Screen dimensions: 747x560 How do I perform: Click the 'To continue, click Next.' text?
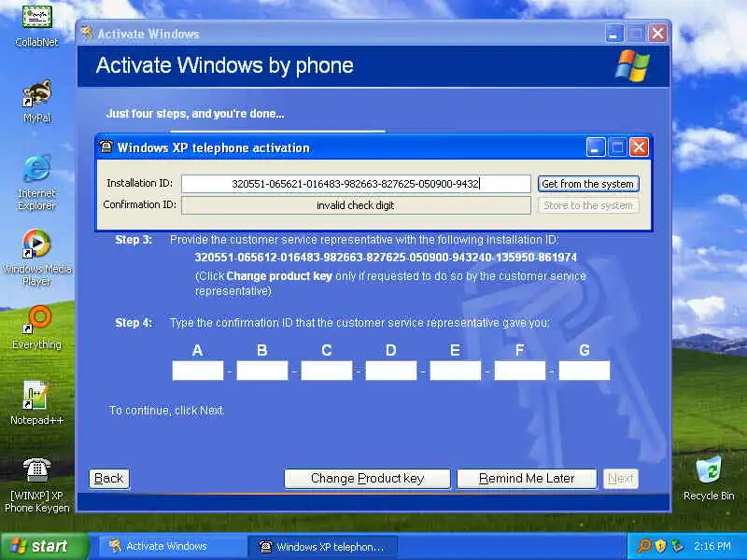tap(167, 411)
